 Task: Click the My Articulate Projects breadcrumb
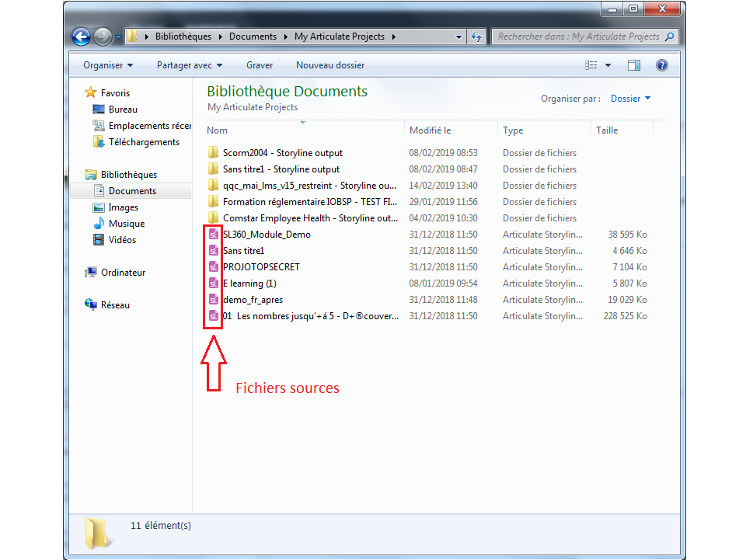pos(340,37)
